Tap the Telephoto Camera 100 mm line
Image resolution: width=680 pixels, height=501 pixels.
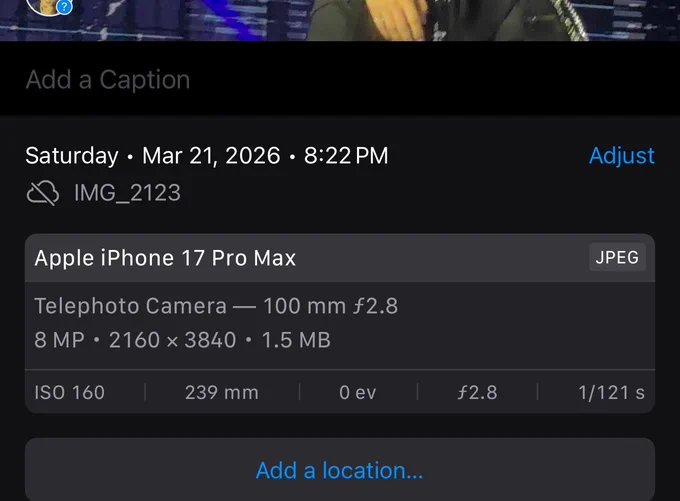click(x=216, y=306)
